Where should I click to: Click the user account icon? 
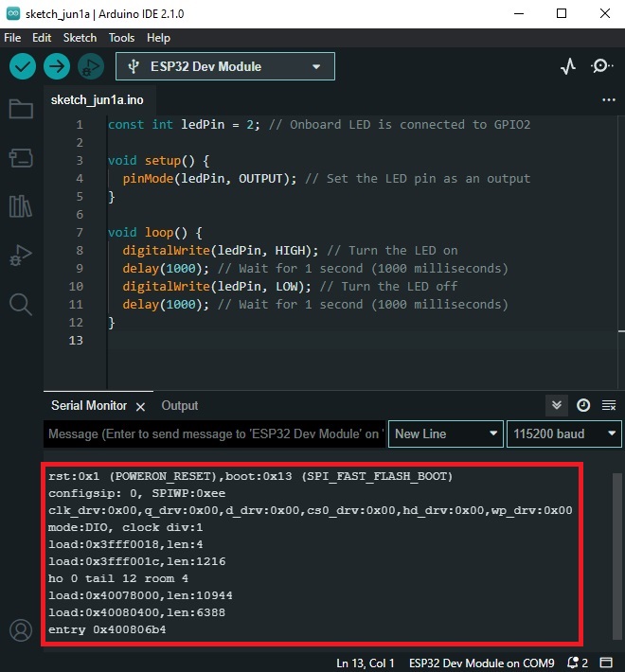point(21,630)
